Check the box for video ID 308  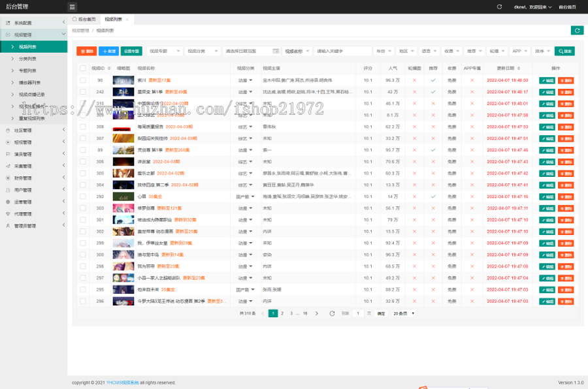pos(83,127)
